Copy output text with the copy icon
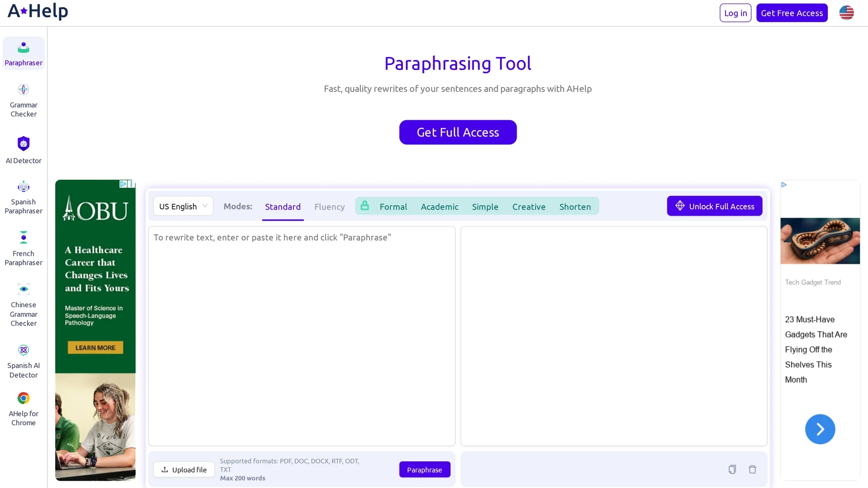 point(732,469)
